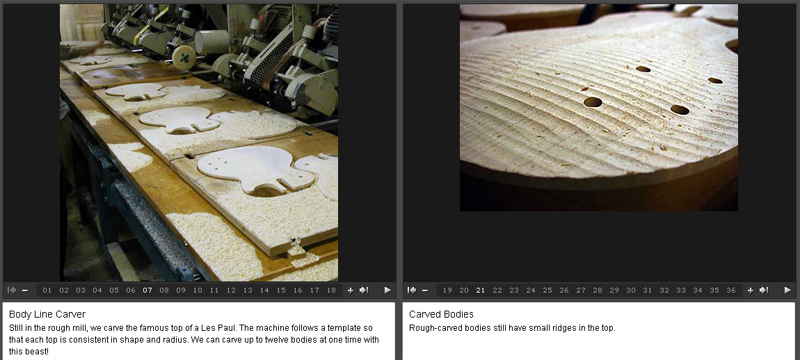Select slide number 05
The width and height of the screenshot is (800, 360).
coord(114,290)
